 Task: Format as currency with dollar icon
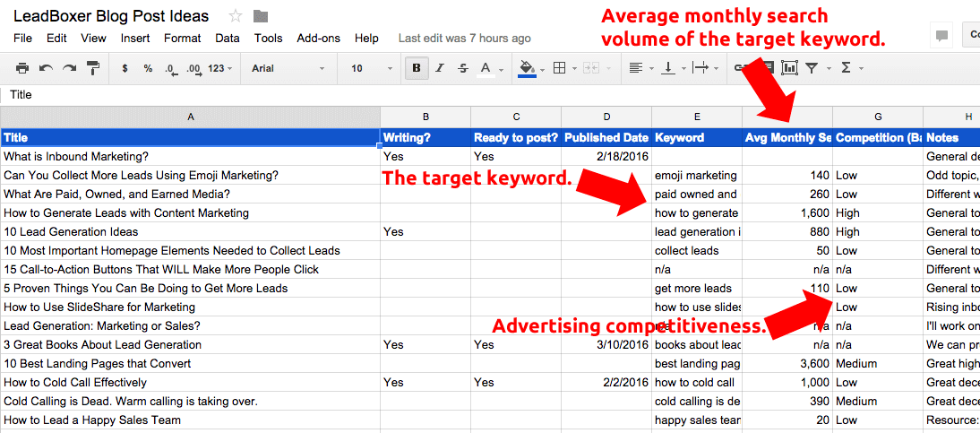point(125,68)
